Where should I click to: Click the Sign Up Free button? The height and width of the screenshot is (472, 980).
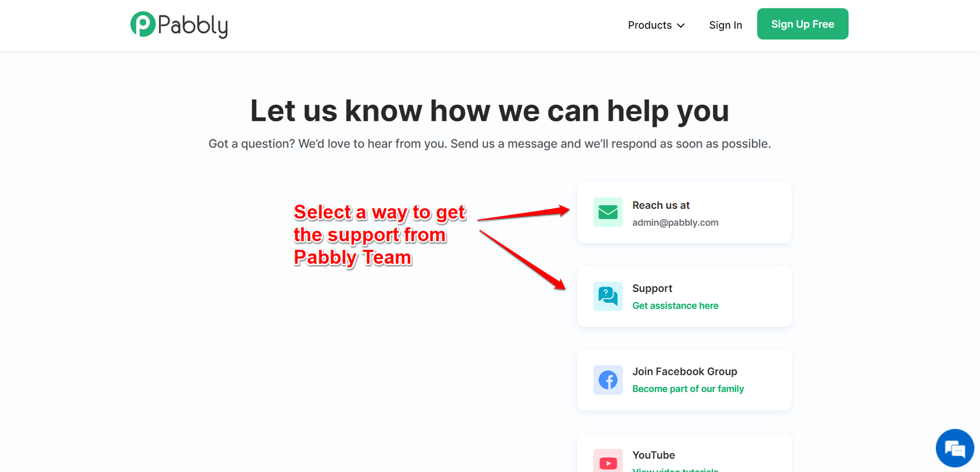802,24
